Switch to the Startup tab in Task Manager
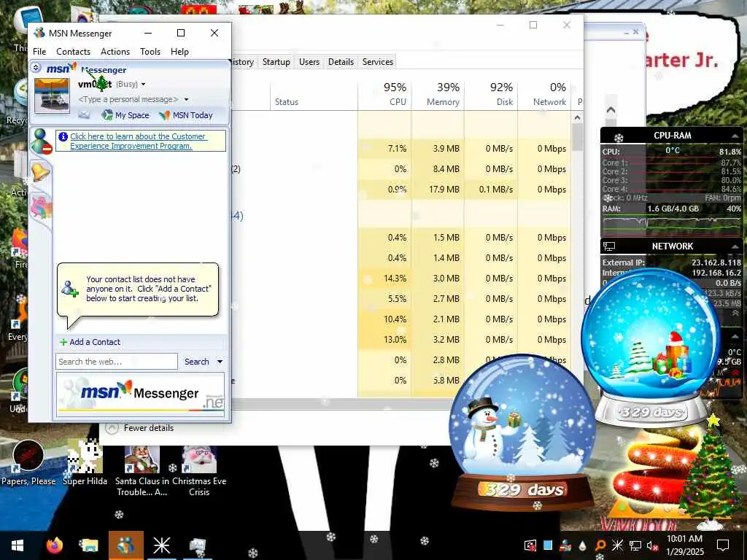This screenshot has width=747, height=560. point(276,62)
